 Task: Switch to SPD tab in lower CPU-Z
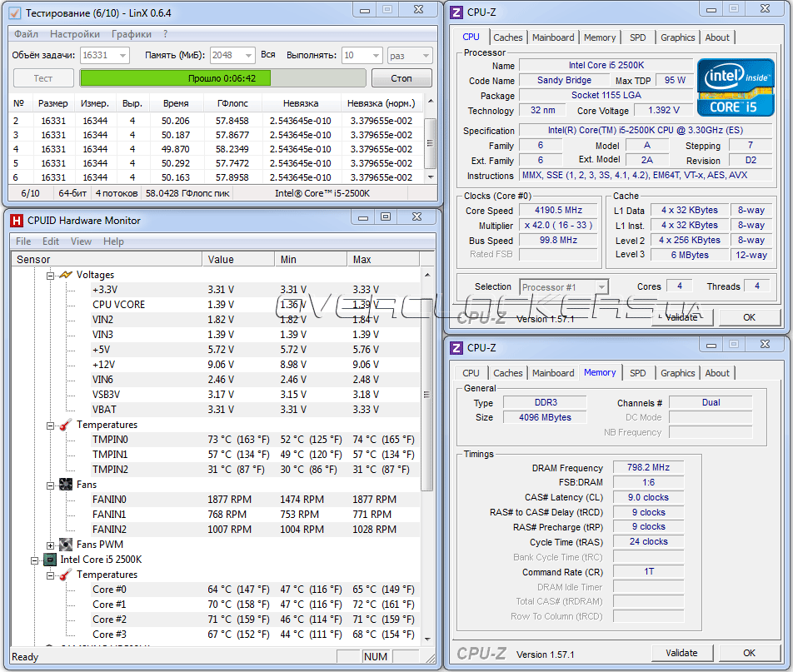click(x=638, y=373)
